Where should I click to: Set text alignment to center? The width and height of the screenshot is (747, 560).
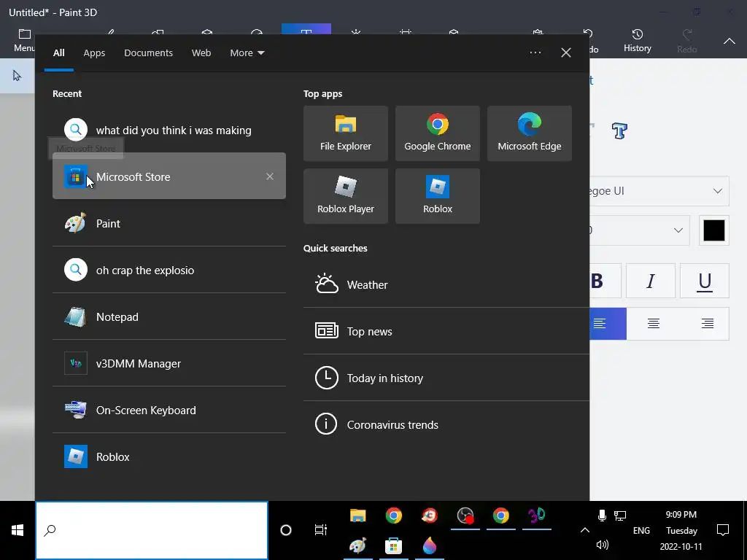[x=654, y=324]
